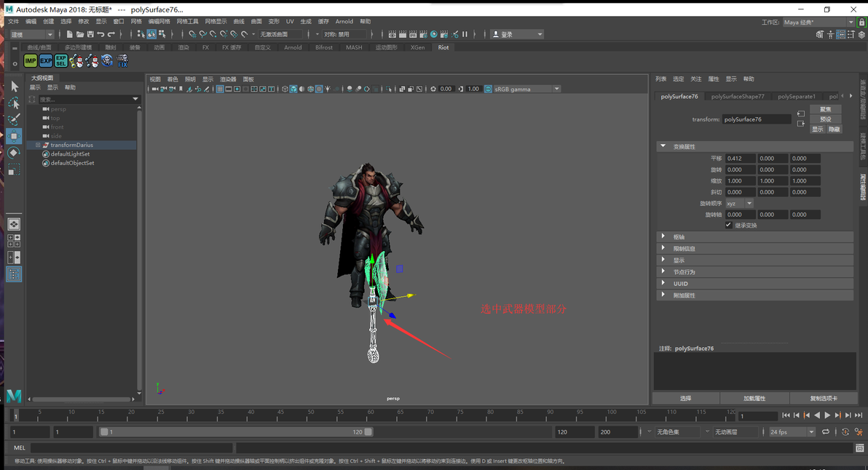Screen dimensions: 868x470
Task: Click the 加载属性 button
Action: 754,399
